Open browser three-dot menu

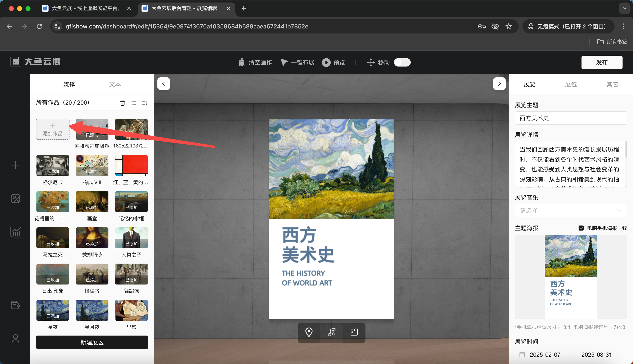click(624, 26)
